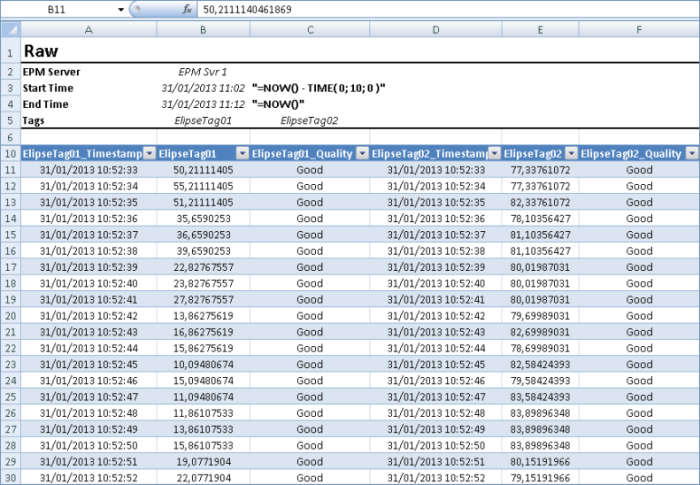
Task: Click the 'Good' cell in row 30 column F
Action: (639, 477)
